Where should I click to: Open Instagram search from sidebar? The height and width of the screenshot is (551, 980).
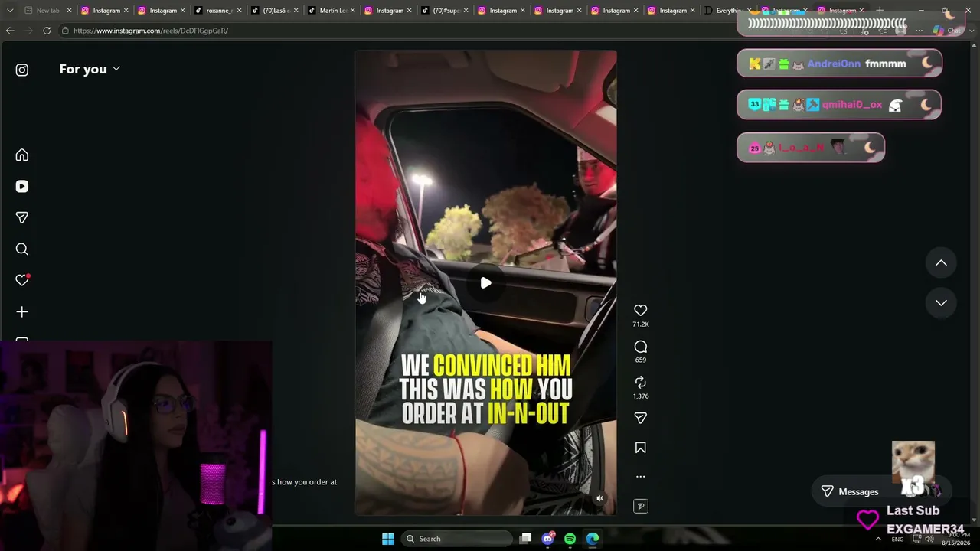click(x=22, y=249)
